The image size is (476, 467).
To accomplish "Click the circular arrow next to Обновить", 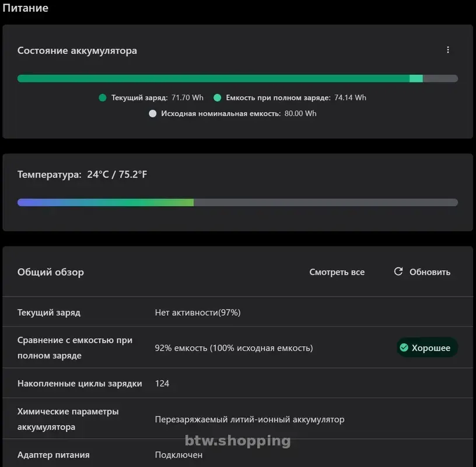I will click(x=398, y=271).
